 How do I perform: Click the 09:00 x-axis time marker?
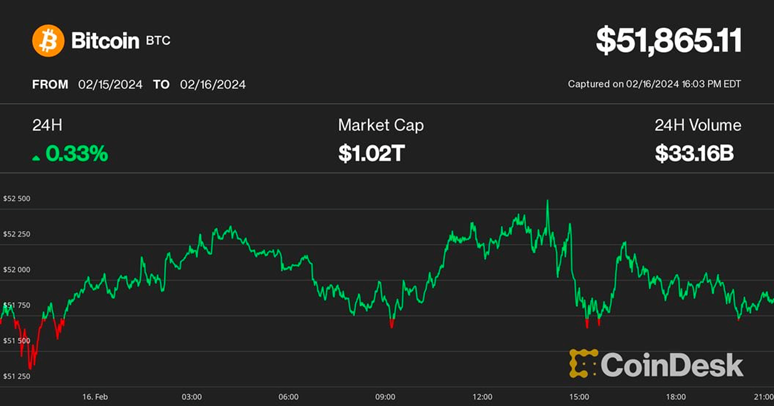coord(385,396)
